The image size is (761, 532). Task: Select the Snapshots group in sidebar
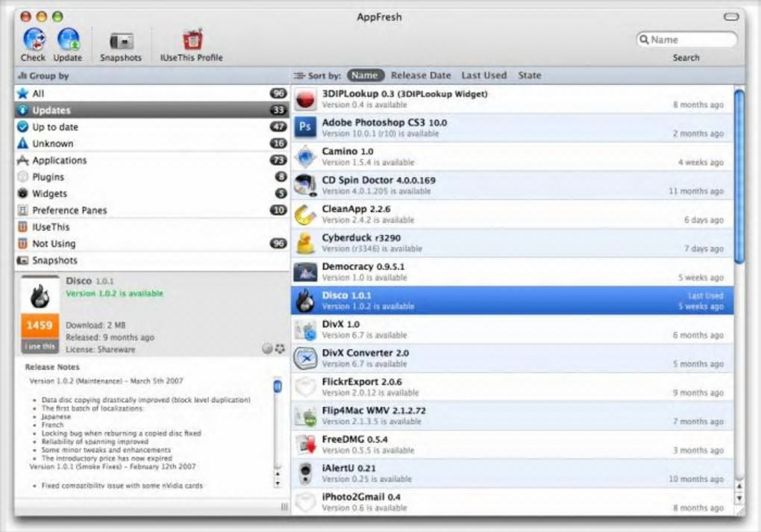tap(152, 260)
